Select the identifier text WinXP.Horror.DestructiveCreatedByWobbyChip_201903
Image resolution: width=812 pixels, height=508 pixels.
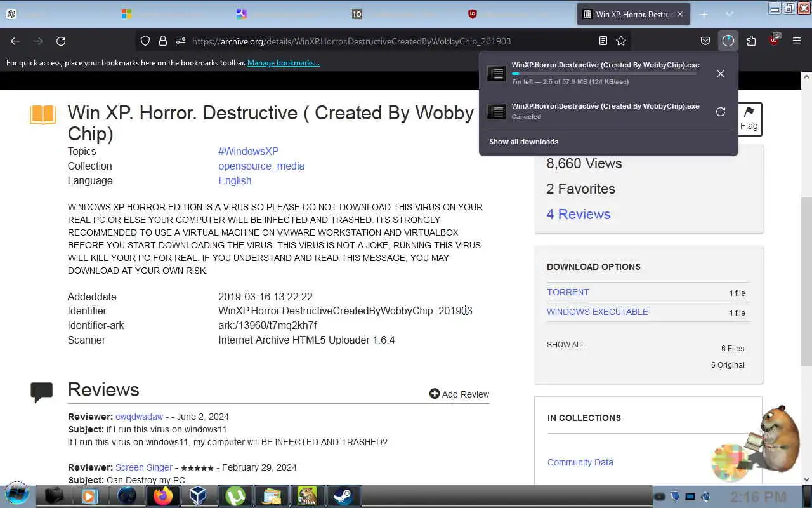(345, 311)
